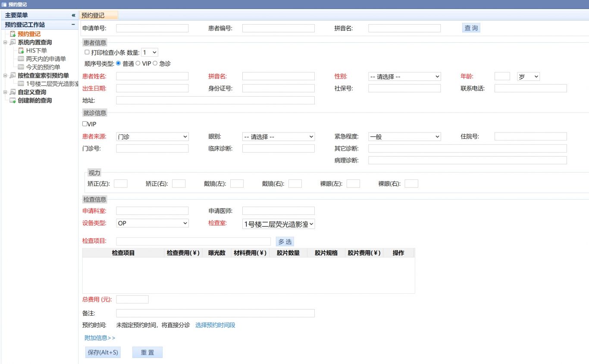Open the 性别 dropdown
589x364 pixels.
(x=404, y=76)
